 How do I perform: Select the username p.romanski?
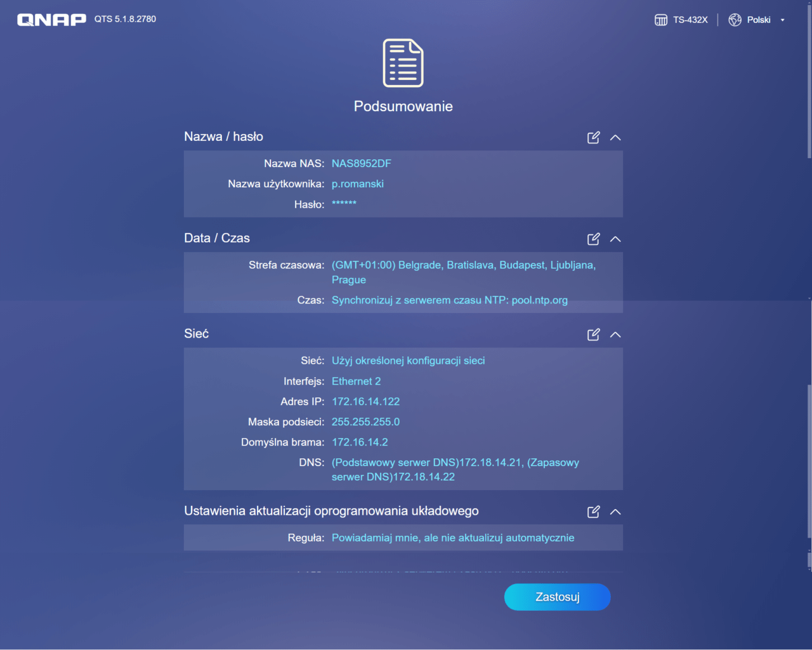[x=358, y=183]
